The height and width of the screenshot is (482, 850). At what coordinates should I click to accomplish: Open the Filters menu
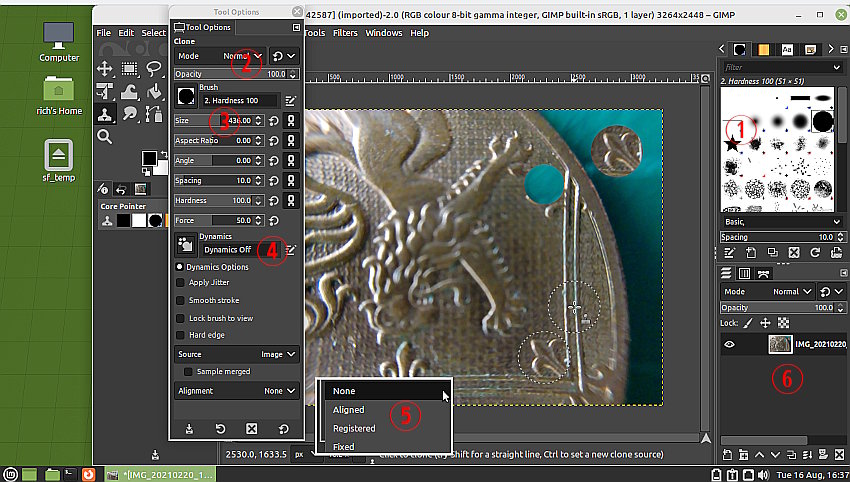(345, 33)
